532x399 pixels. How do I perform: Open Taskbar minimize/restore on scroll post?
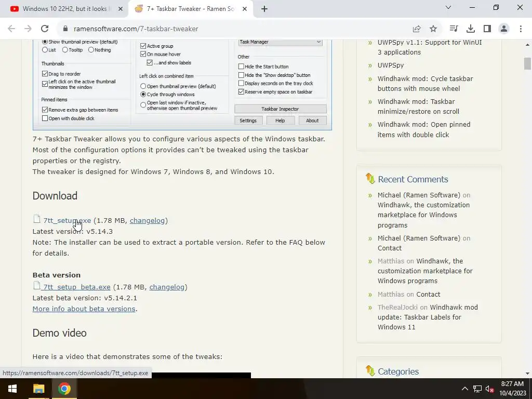(x=418, y=107)
